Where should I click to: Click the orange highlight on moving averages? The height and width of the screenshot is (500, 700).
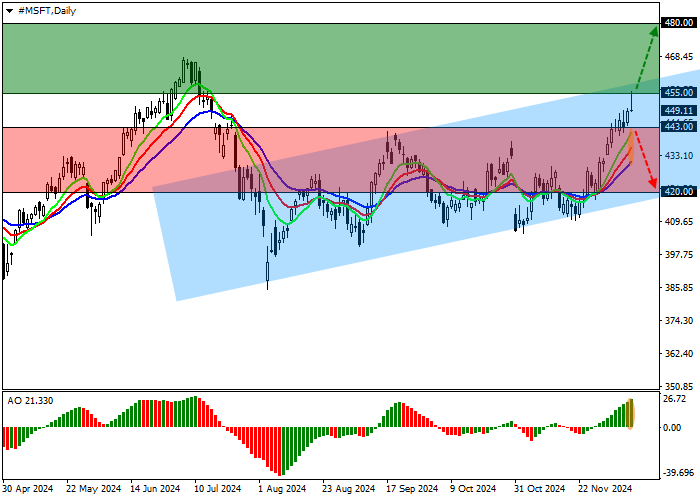click(x=631, y=150)
